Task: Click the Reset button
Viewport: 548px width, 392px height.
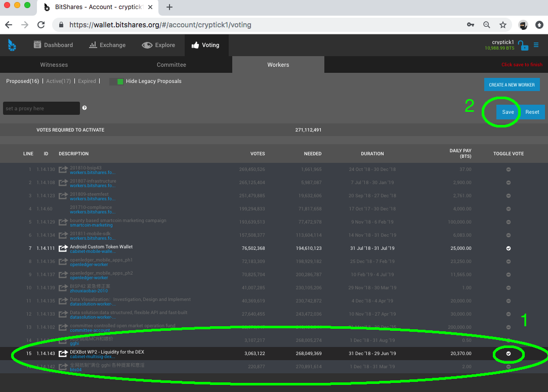Action: 532,112
